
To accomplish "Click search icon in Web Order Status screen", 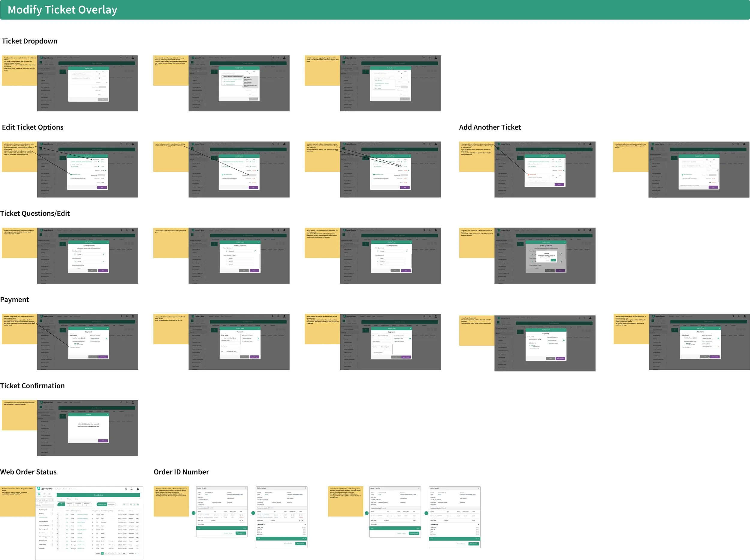I will point(126,489).
